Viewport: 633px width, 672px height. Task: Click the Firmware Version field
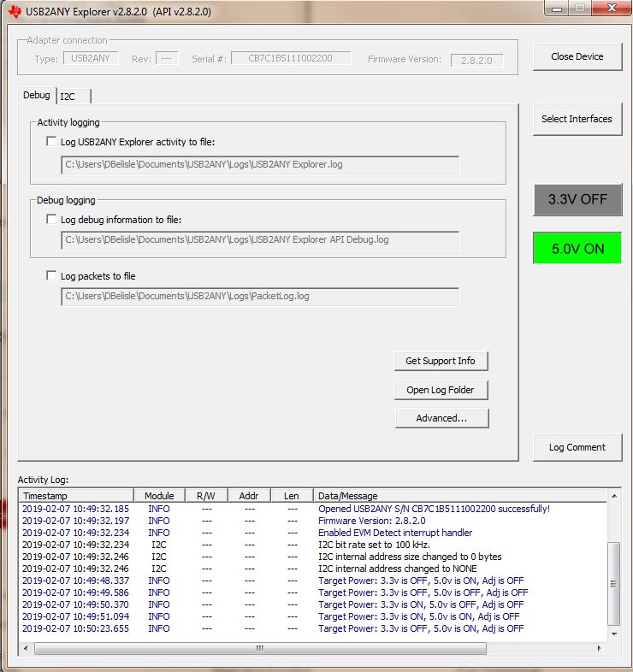pyautogui.click(x=476, y=61)
